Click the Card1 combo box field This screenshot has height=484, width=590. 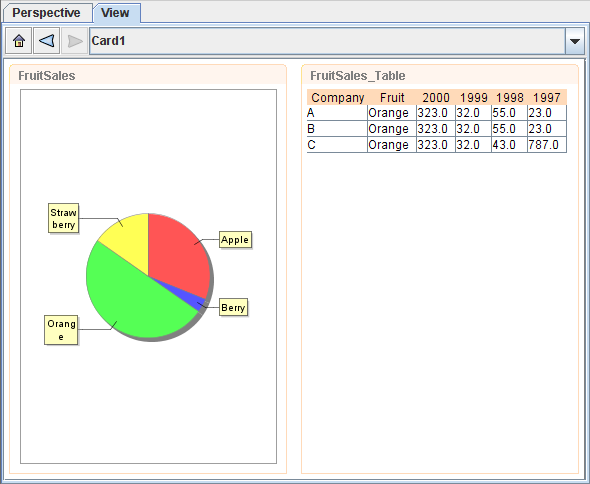[x=337, y=41]
